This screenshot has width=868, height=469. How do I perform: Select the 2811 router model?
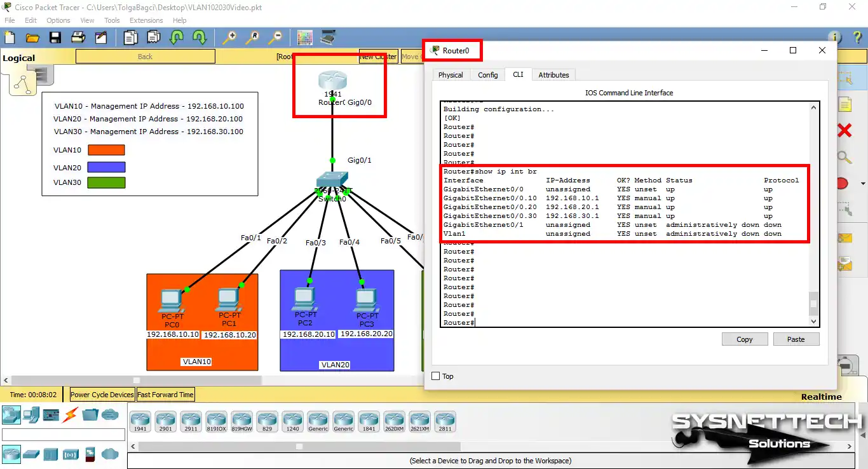[x=445, y=421]
